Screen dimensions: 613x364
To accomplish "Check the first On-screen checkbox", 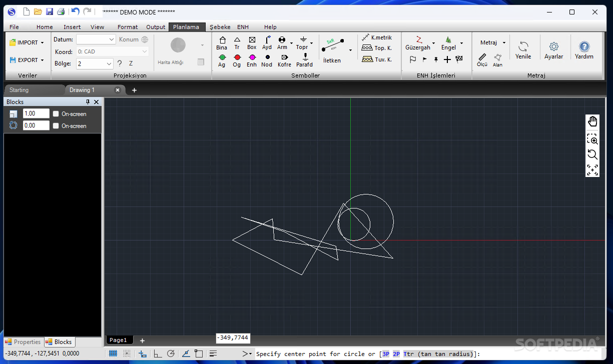I will pos(56,114).
